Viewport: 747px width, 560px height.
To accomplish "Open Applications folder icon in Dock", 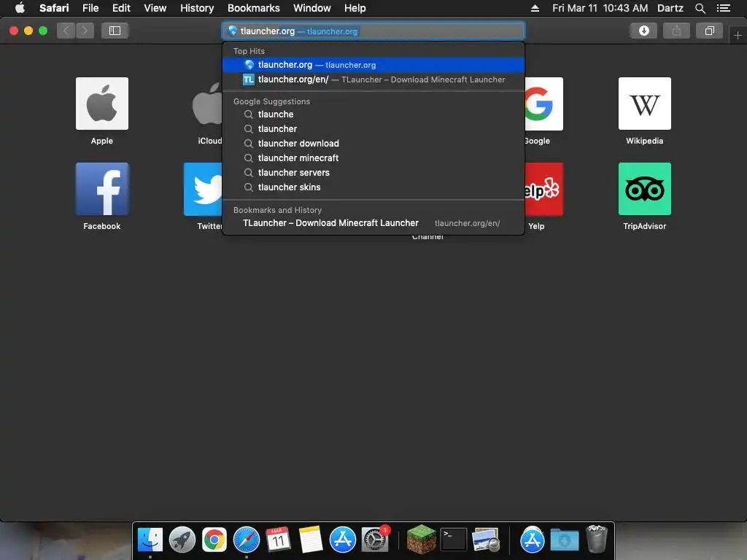I will click(x=532, y=540).
